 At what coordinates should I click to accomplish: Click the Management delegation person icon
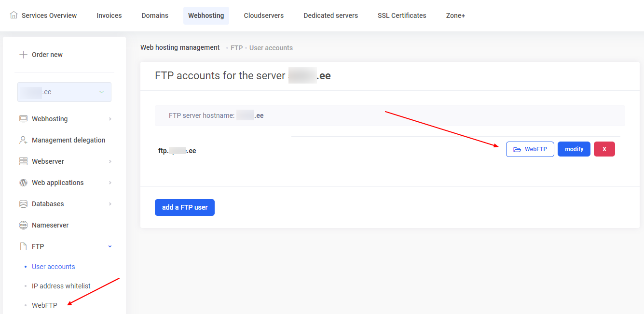coord(23,140)
